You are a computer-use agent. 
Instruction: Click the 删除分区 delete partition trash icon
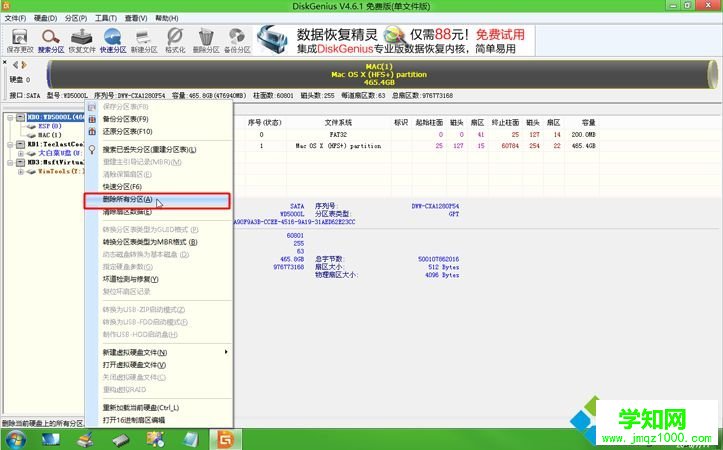[206, 40]
